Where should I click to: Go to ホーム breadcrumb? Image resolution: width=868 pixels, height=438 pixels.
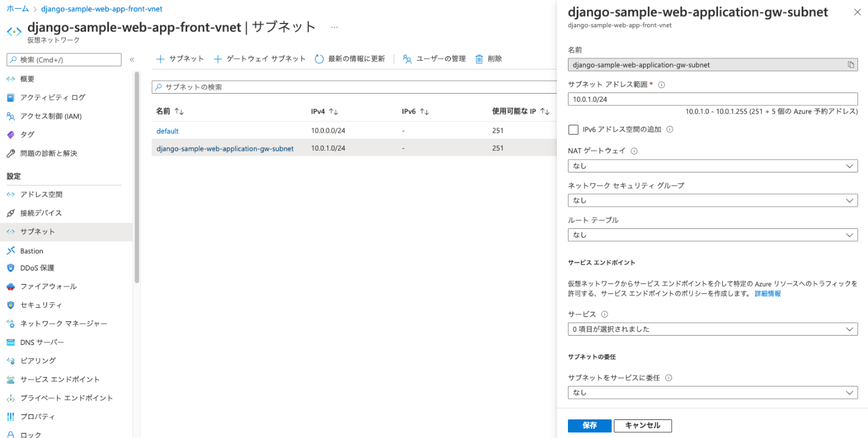pos(18,9)
